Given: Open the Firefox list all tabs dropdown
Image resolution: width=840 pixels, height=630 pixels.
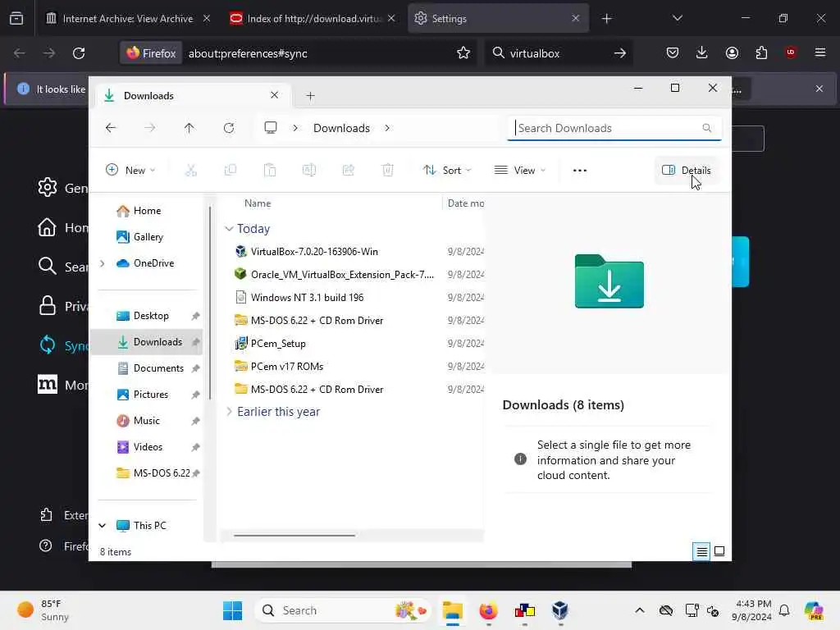Looking at the screenshot, I should pos(677,18).
